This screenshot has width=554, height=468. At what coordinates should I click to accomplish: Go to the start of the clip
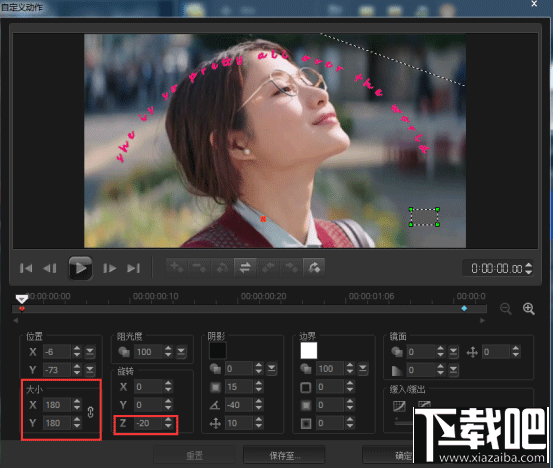pyautogui.click(x=26, y=268)
